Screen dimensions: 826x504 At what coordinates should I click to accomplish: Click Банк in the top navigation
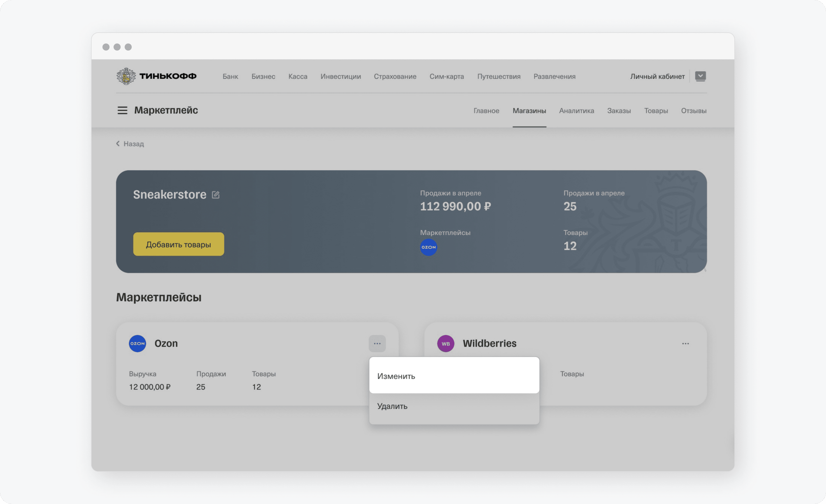pos(230,76)
